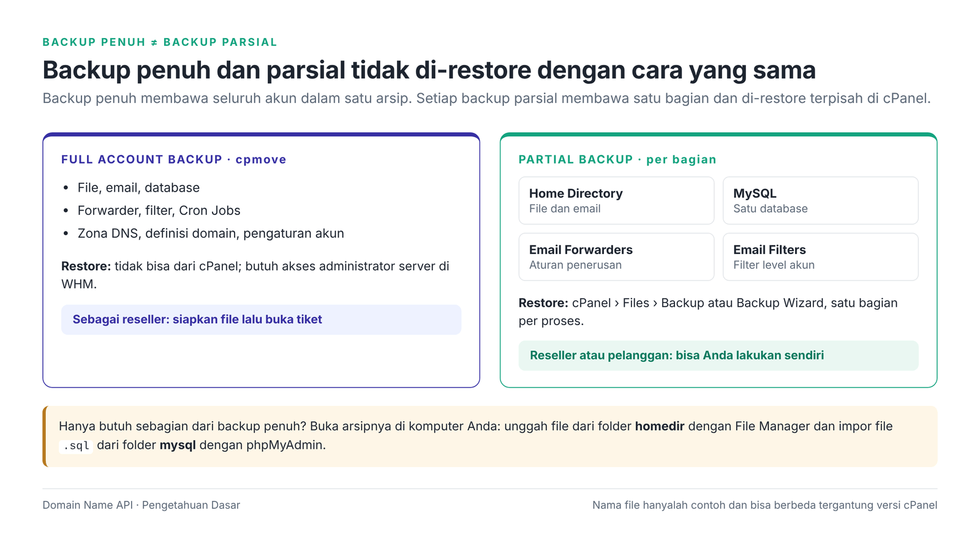Click 'Reseller atau pelanggan: bisa Anda lakukan sendiri' banner
Screen dimensions: 980x548
718,356
